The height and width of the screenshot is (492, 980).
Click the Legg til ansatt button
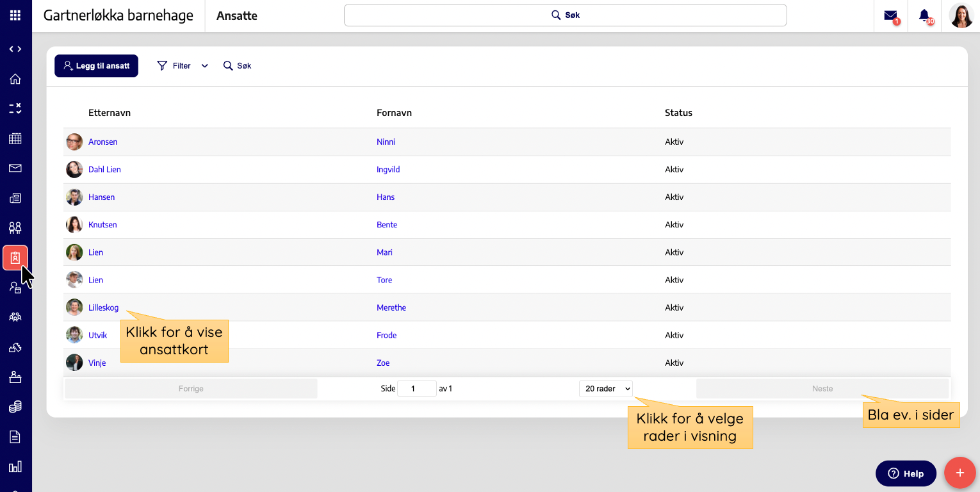96,65
